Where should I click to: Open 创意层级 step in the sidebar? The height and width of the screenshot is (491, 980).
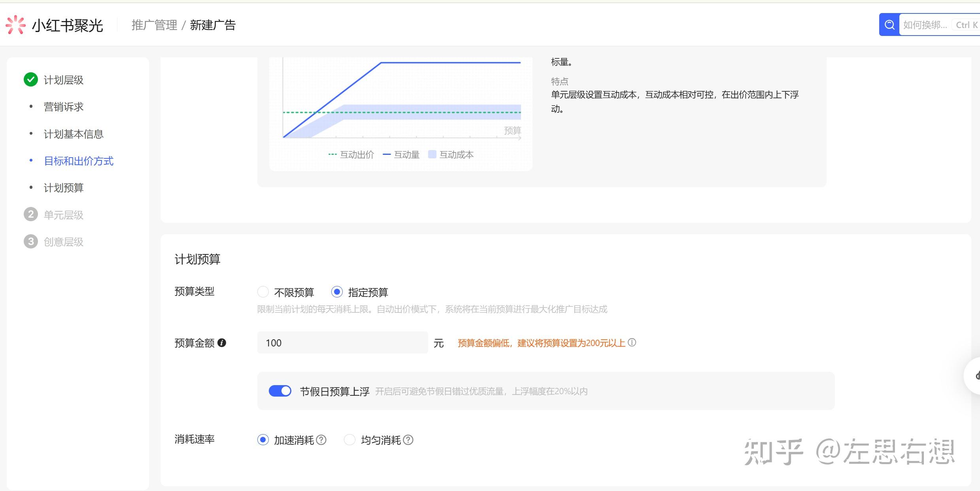64,242
